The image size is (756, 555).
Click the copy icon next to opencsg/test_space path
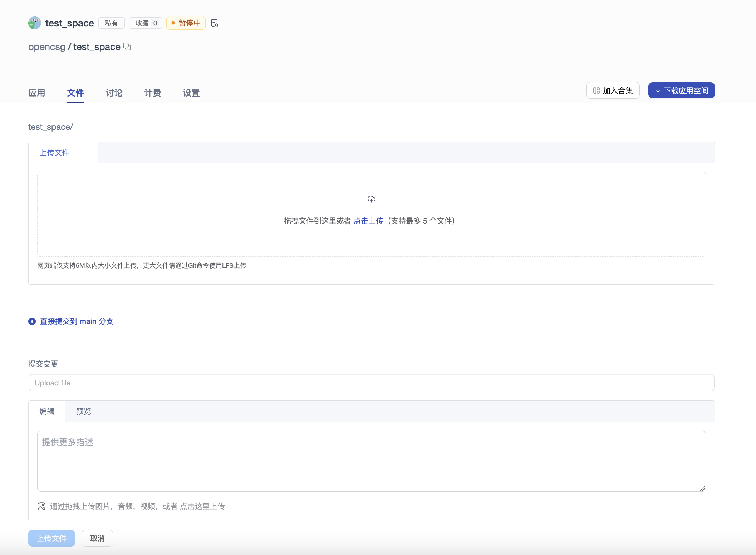pos(127,47)
